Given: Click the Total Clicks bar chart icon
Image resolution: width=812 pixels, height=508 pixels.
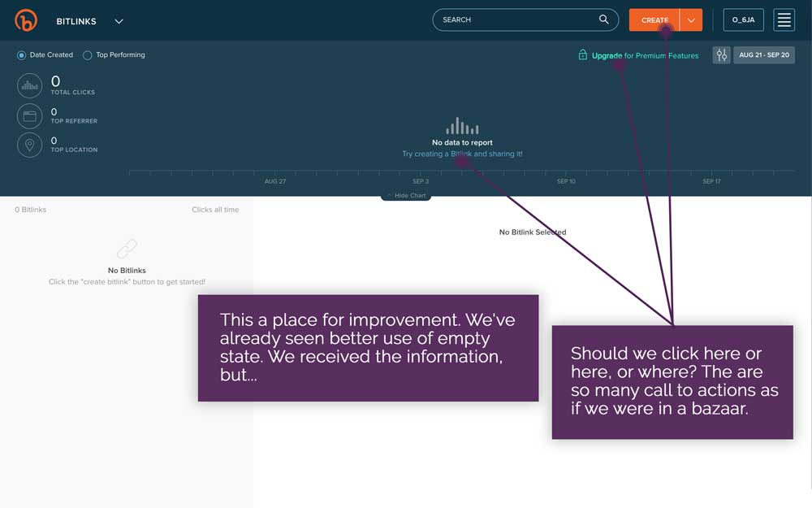Looking at the screenshot, I should (29, 86).
